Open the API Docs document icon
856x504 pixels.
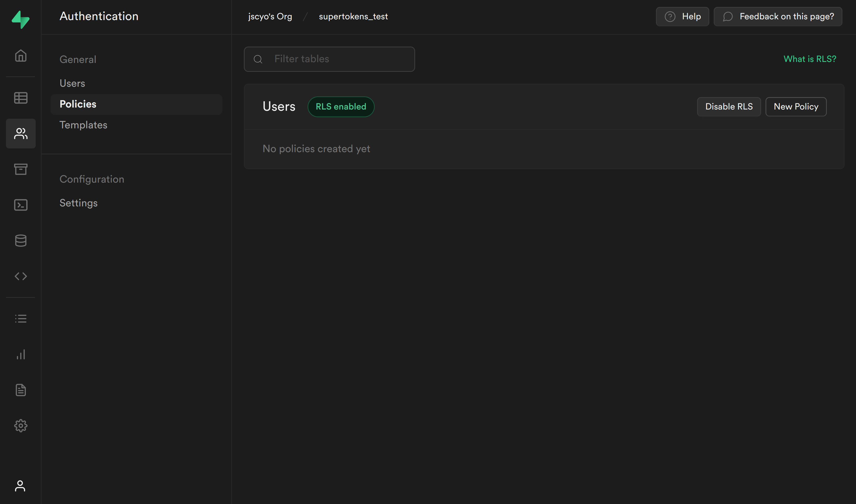click(x=21, y=390)
